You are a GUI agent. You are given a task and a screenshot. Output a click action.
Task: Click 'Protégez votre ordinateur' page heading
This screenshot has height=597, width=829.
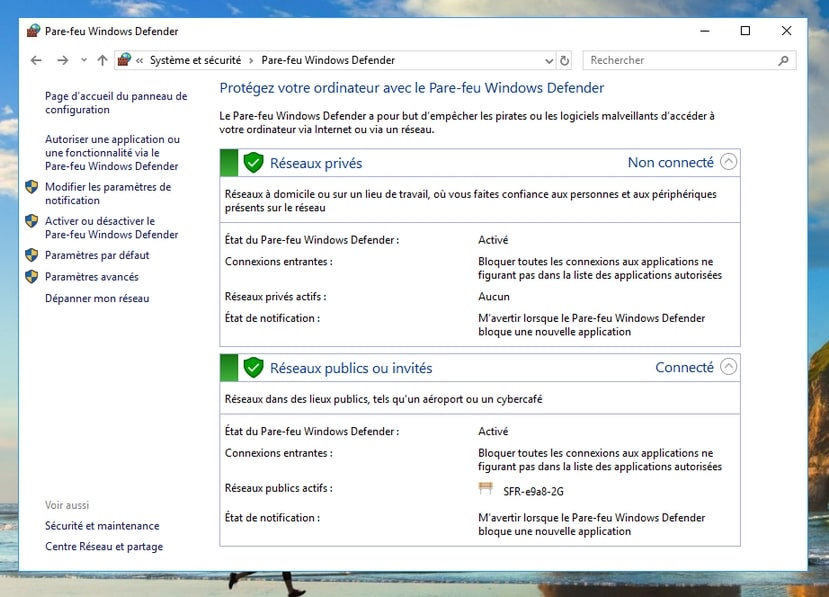(412, 88)
